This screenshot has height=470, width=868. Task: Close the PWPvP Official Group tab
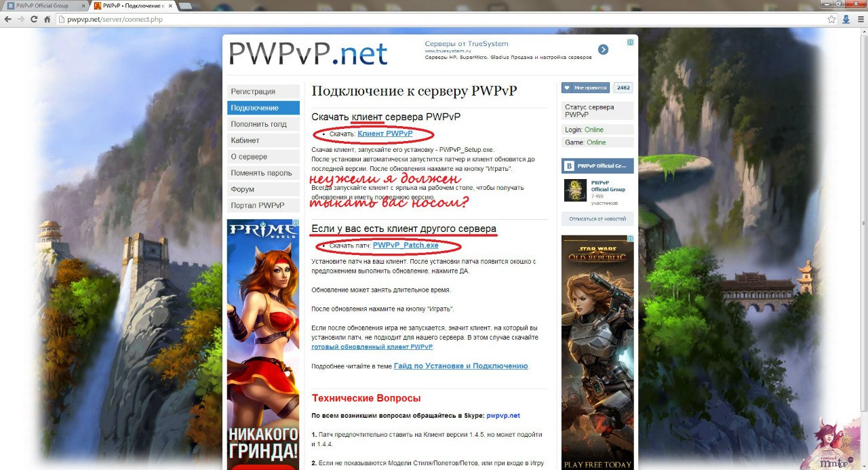coord(83,5)
